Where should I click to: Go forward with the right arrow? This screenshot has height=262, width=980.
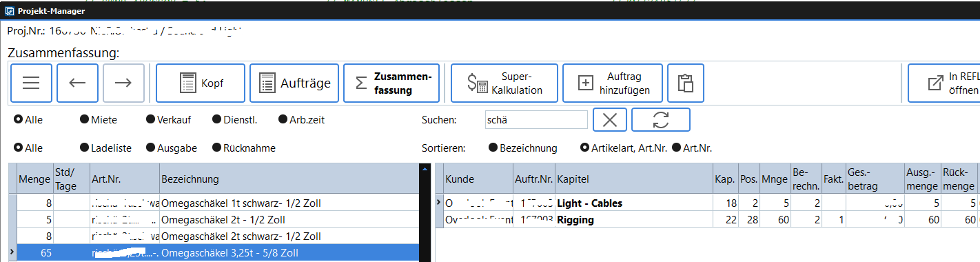pos(123,83)
